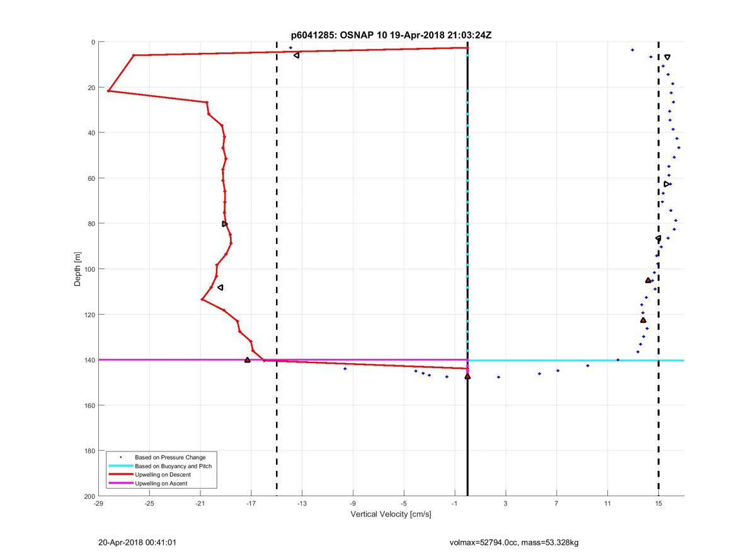Select the 'Depth [m]' y-axis label
756x558 pixels.
pyautogui.click(x=78, y=269)
